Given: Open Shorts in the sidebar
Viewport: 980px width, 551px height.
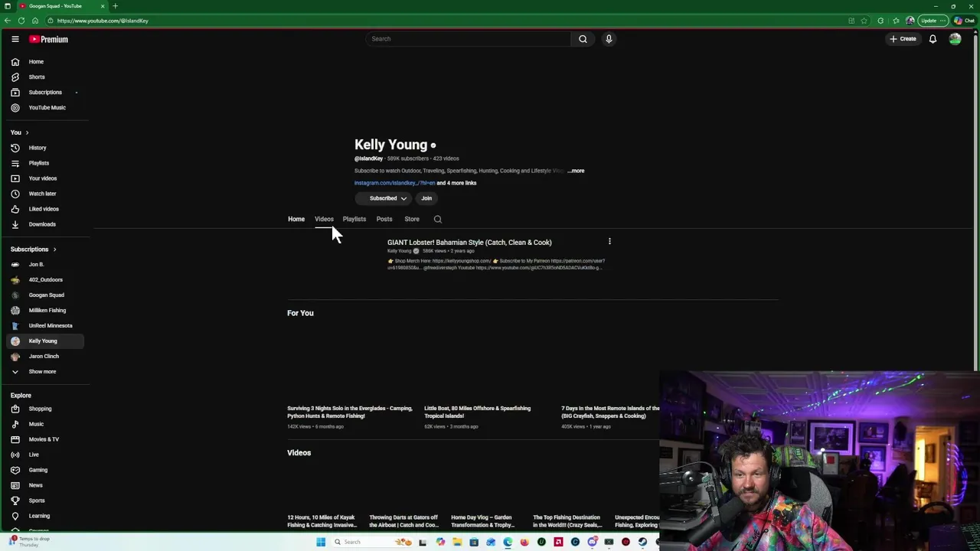Looking at the screenshot, I should tap(36, 77).
